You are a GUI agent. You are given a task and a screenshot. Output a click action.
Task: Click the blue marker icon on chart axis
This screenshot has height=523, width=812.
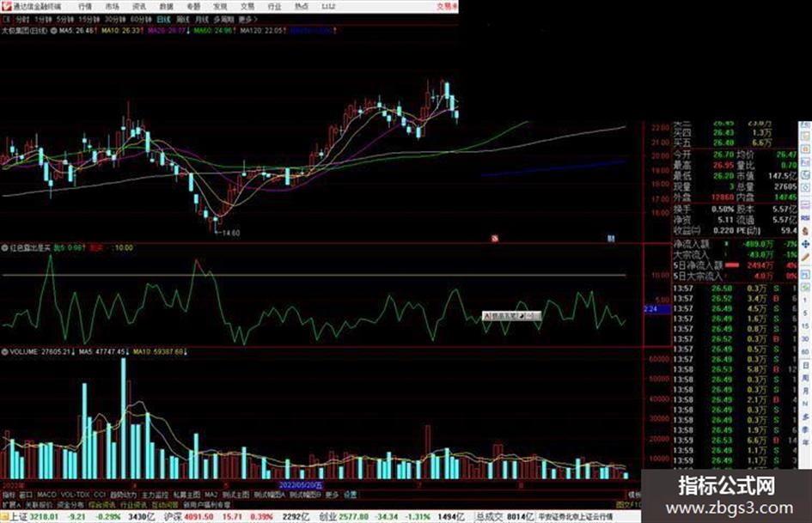[611, 238]
